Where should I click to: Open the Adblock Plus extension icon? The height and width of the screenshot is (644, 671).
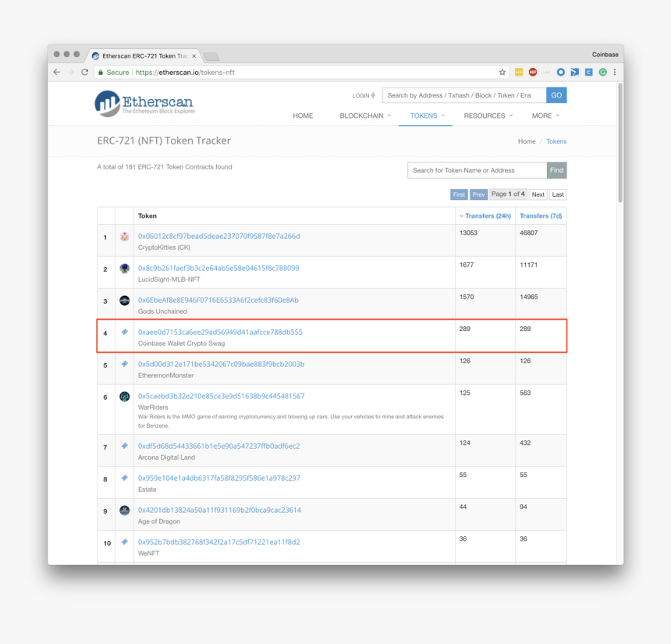tap(533, 73)
